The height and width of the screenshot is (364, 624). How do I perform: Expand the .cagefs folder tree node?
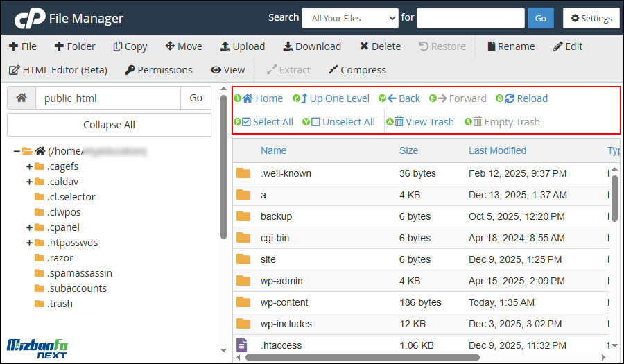29,166
